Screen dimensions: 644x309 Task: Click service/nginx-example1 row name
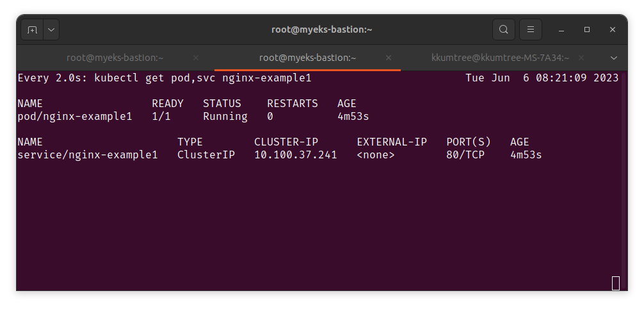(88, 155)
